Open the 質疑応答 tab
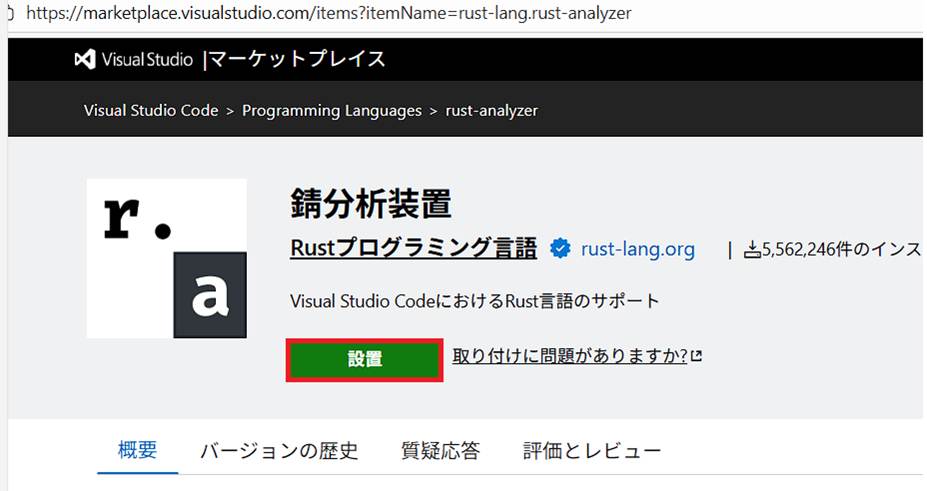The width and height of the screenshot is (927, 491). tap(440, 451)
